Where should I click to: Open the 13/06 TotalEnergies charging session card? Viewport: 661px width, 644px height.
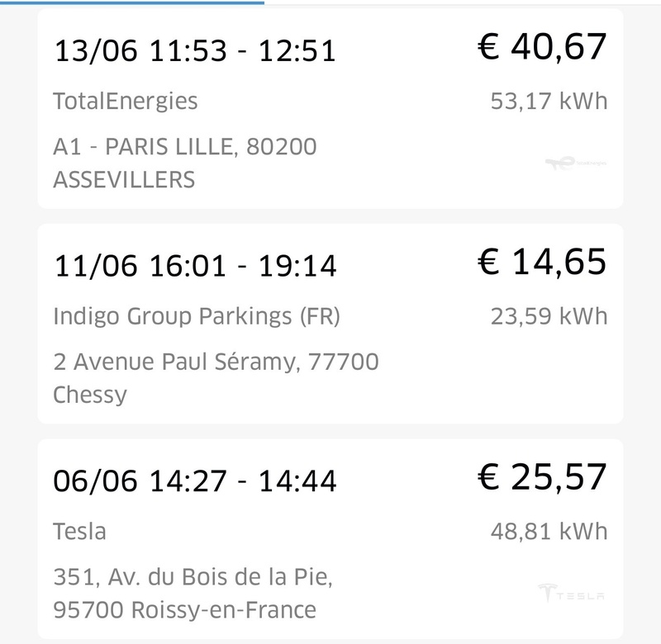coord(330,109)
